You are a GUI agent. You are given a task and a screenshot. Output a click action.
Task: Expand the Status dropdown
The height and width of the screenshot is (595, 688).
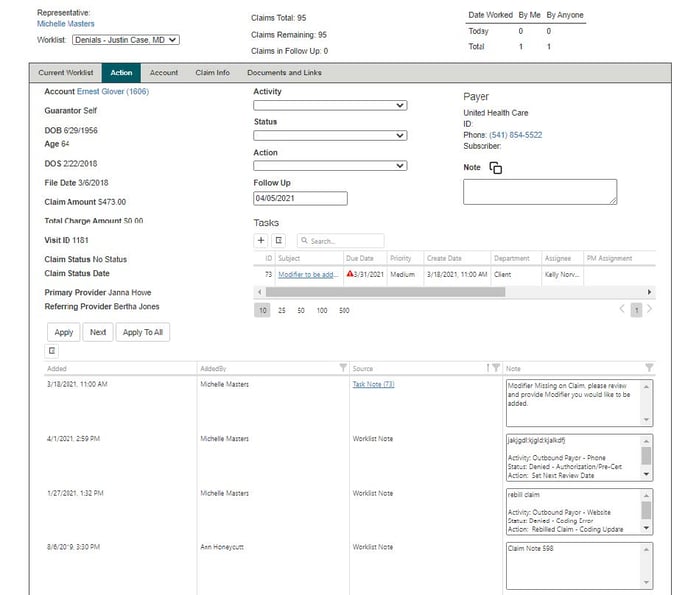click(329, 136)
